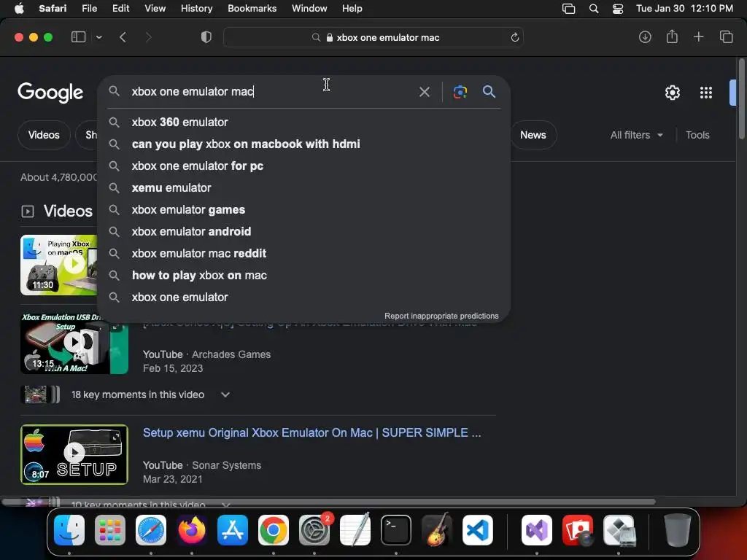
Task: Click the vertical page scrollbar
Action: (741, 99)
